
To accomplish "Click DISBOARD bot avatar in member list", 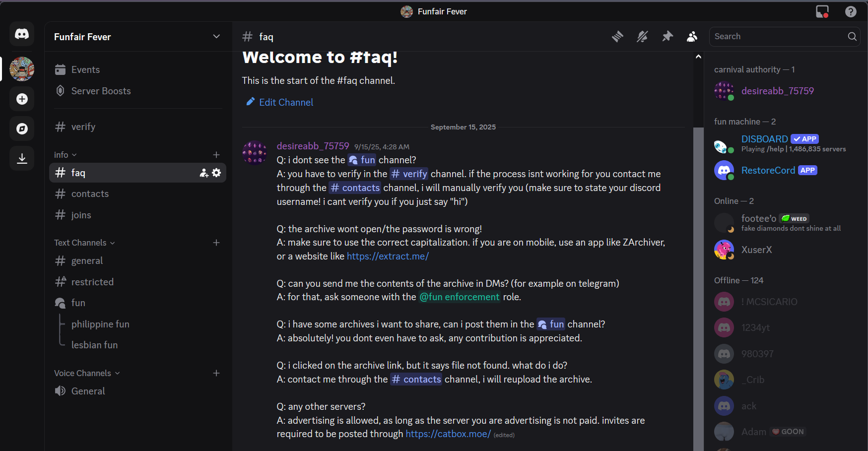I will (724, 144).
